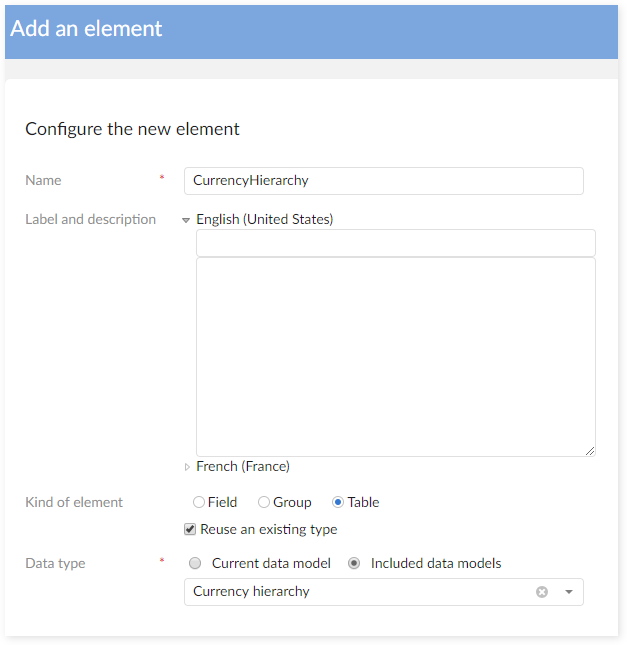Click the description text area resize handle
This screenshot has height=645, width=627.
pyautogui.click(x=590, y=451)
